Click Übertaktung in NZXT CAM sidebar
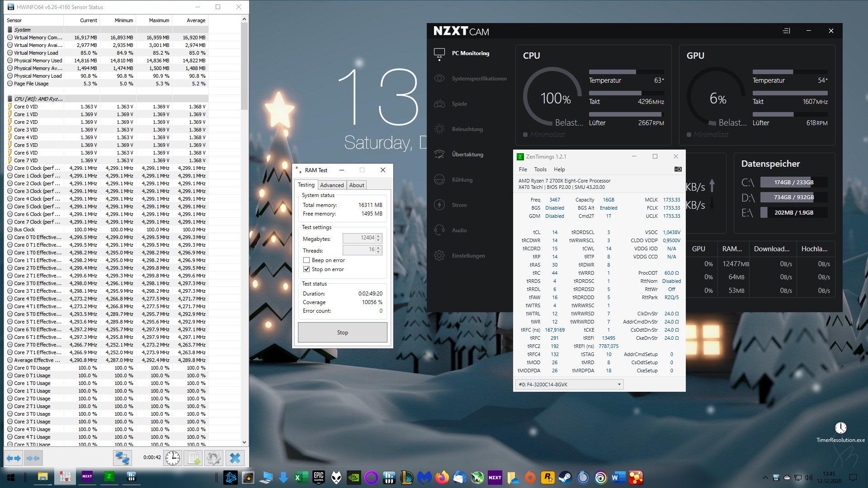Viewport: 868px width, 488px height. pos(467,155)
